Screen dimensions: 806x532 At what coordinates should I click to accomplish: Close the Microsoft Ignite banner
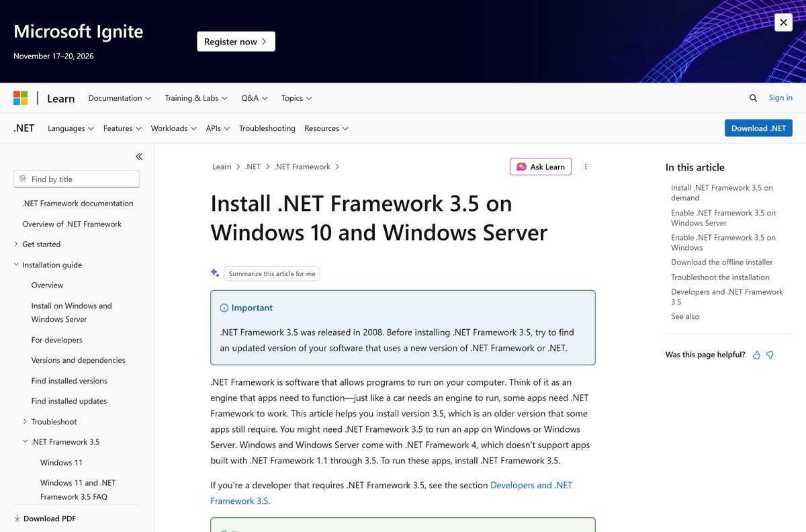pos(783,22)
